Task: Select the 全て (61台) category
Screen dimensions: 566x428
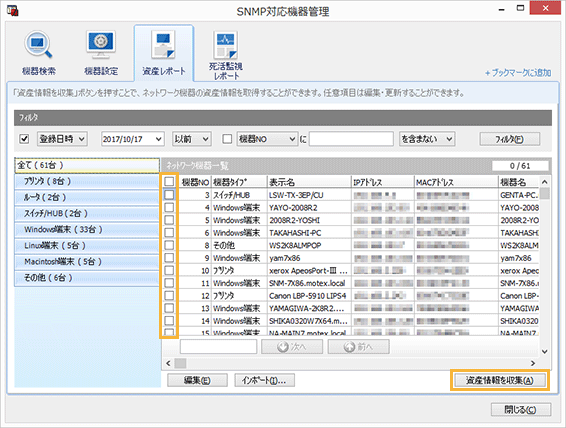Action: click(87, 165)
